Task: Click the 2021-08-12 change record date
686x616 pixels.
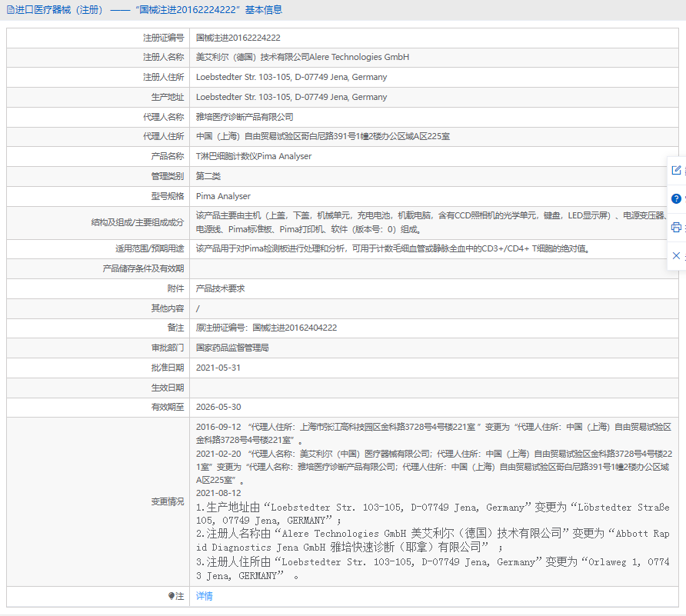Action: [x=218, y=493]
